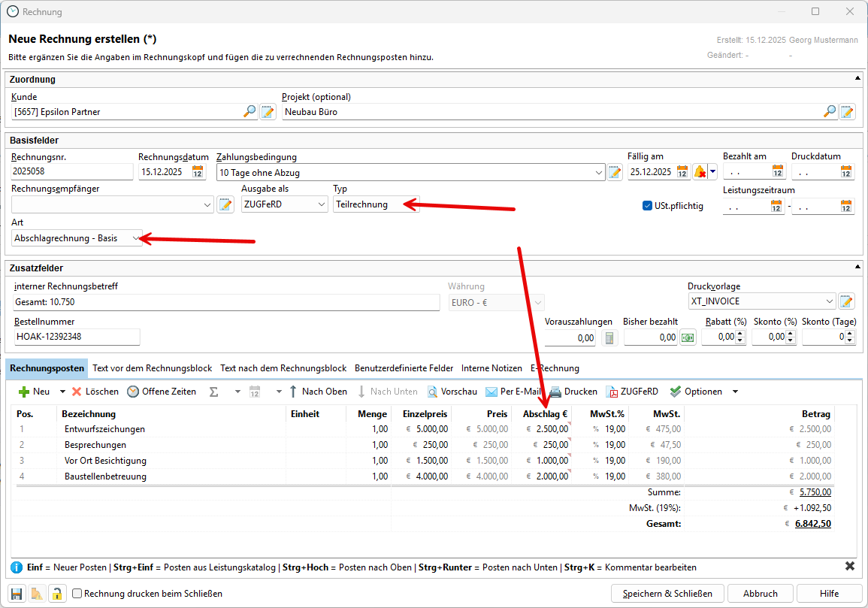
Task: Open Text vor dem Rechnungsblock tab
Action: (x=152, y=368)
